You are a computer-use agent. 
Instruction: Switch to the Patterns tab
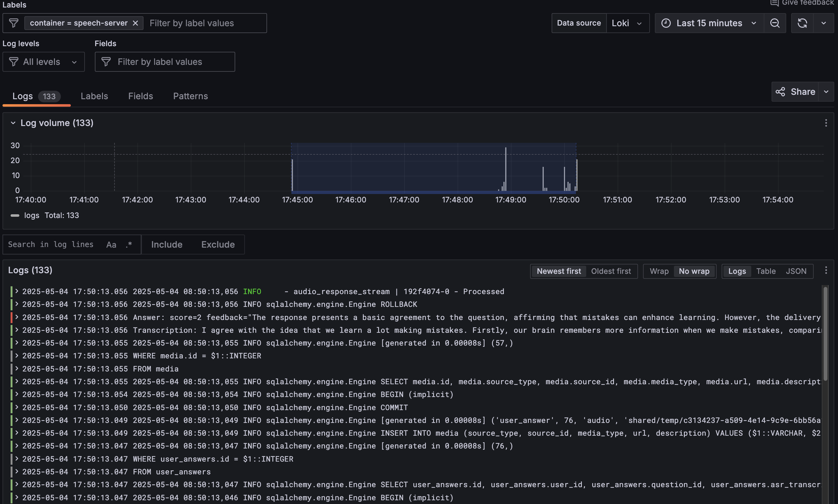tap(191, 96)
